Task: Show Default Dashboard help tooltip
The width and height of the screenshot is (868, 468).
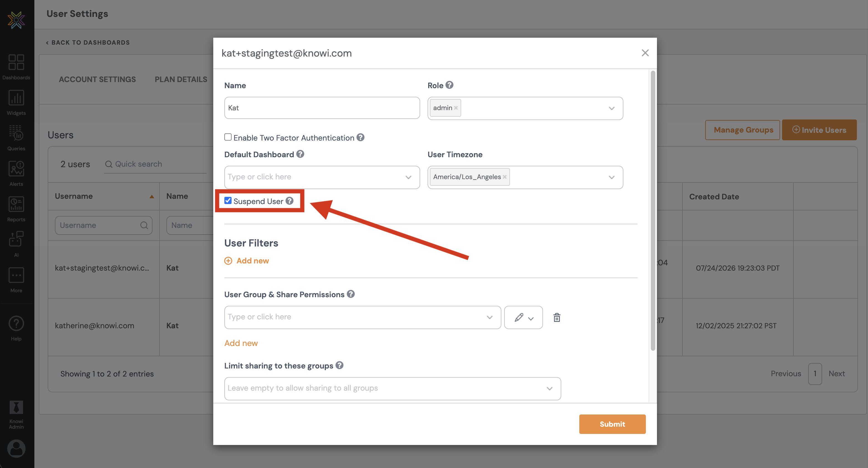Action: 300,154
